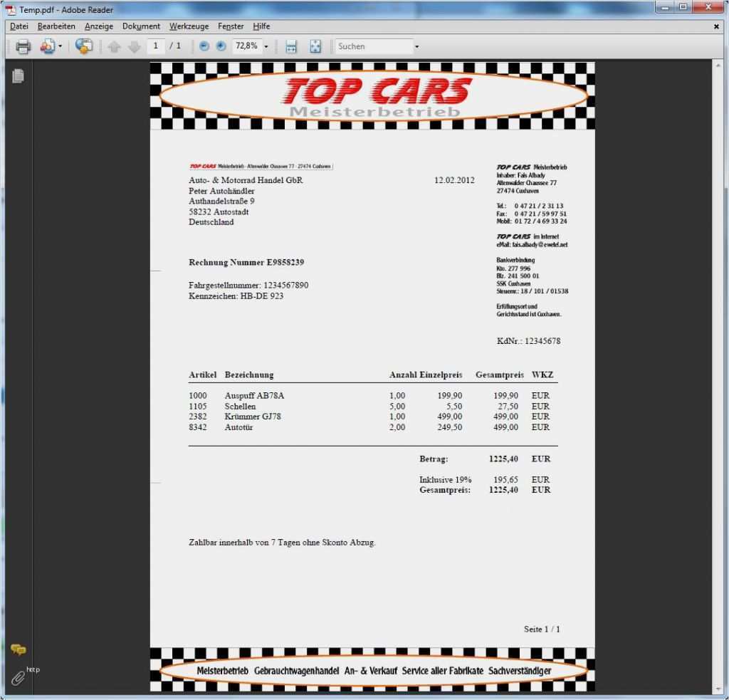Open the Dokument menu
The image size is (729, 700).
point(141,26)
